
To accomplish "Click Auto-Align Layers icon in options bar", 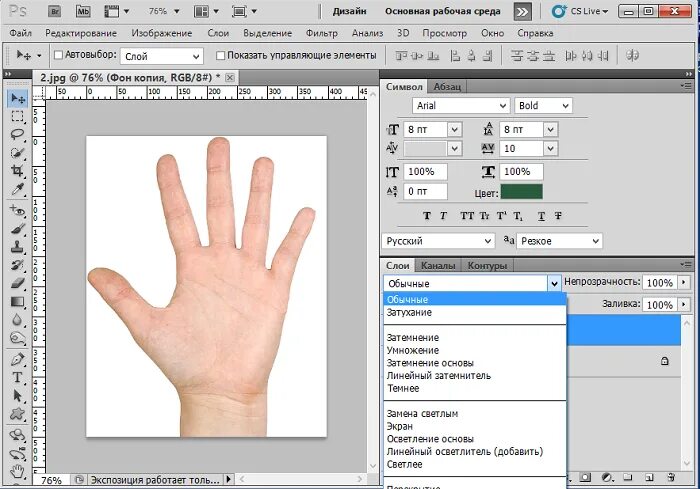I will [632, 55].
